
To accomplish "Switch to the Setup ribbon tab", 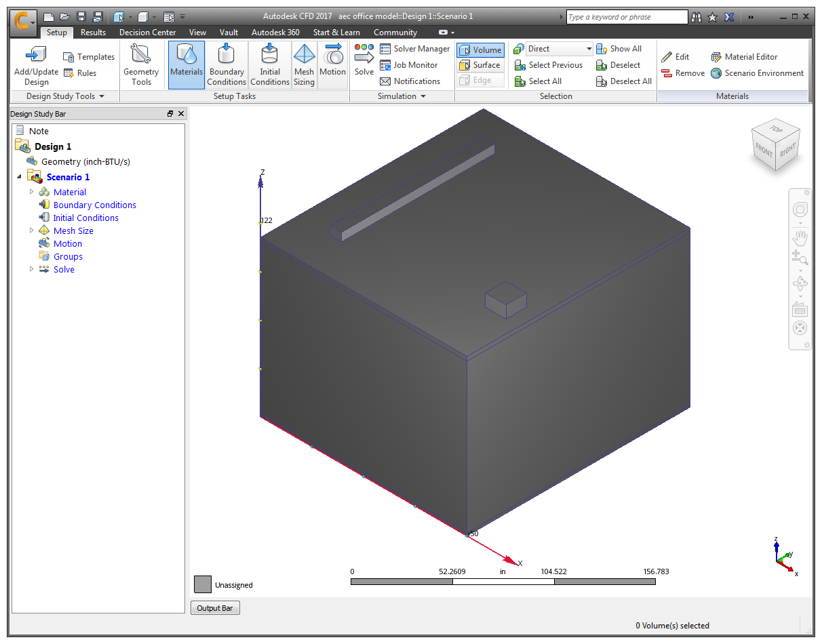I will tap(57, 33).
